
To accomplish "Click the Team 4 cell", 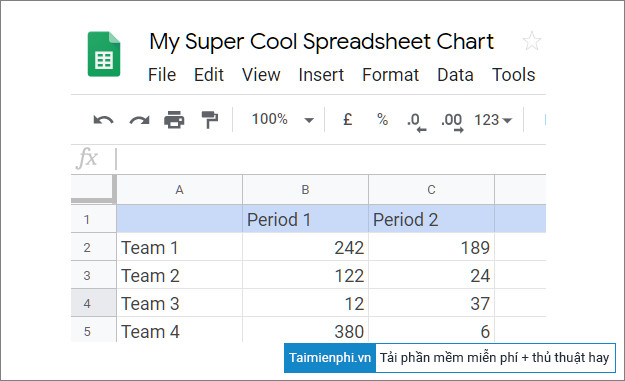I will coord(179,330).
